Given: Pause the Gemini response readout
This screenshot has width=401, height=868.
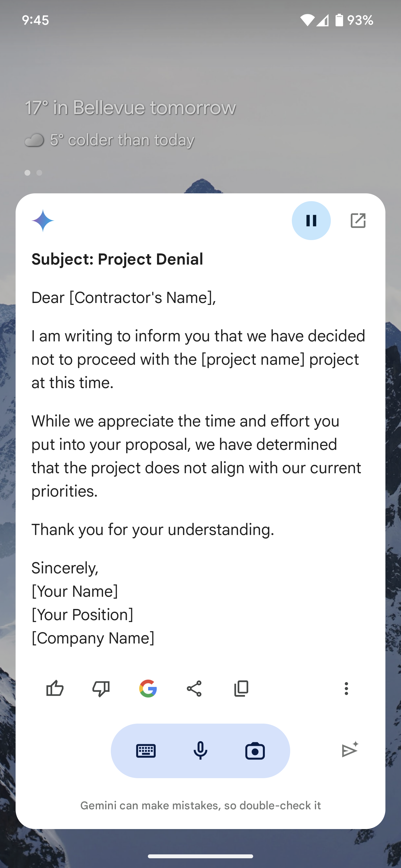Looking at the screenshot, I should tap(311, 221).
